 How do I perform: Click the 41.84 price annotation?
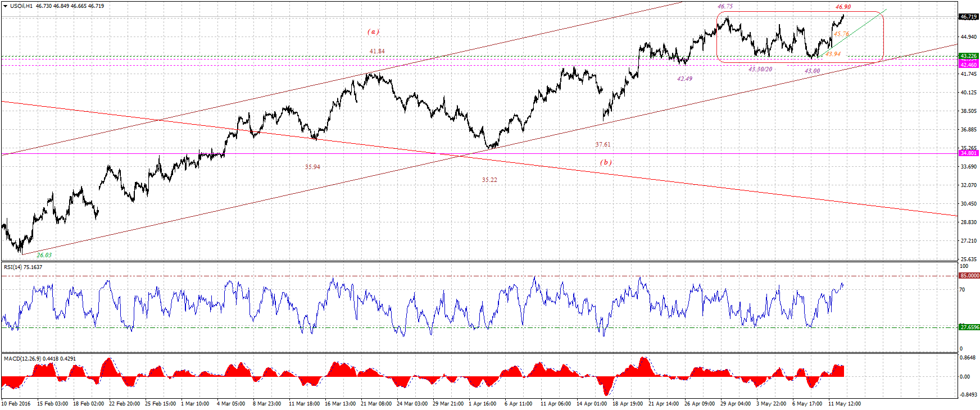tap(377, 52)
